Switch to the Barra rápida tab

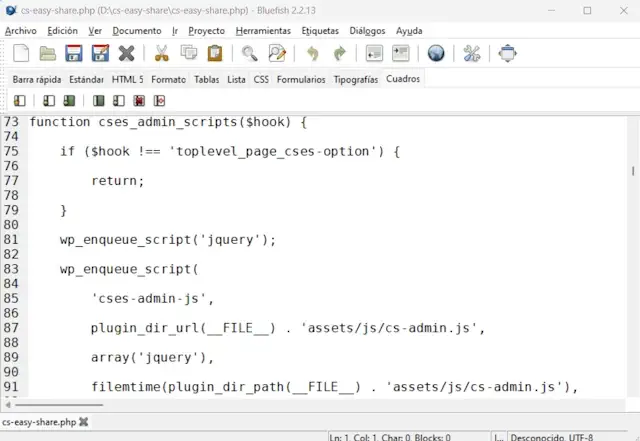pyautogui.click(x=37, y=79)
